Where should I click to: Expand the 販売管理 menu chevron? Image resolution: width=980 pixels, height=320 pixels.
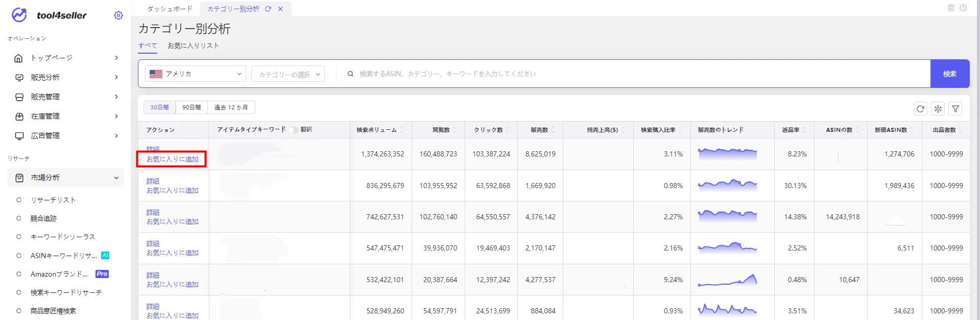(x=116, y=97)
